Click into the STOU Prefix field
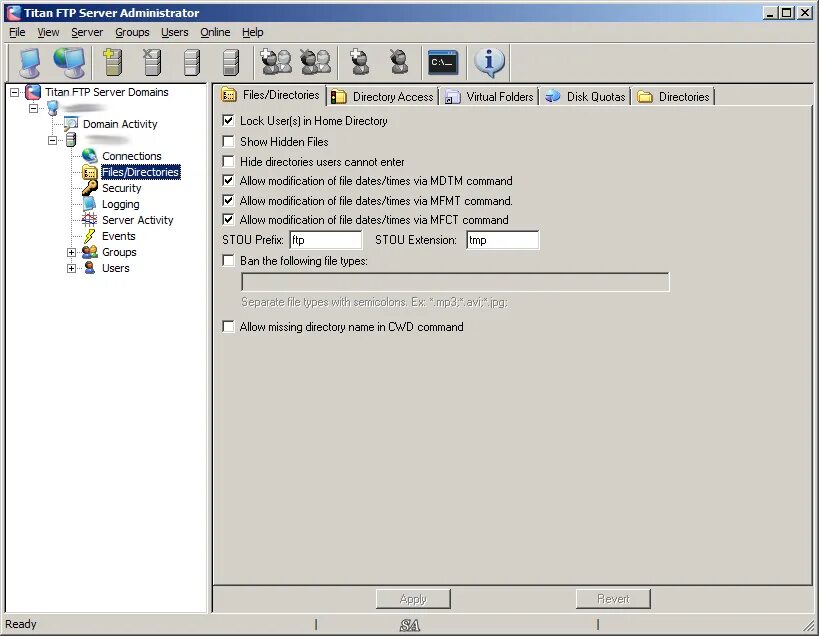 click(x=326, y=240)
